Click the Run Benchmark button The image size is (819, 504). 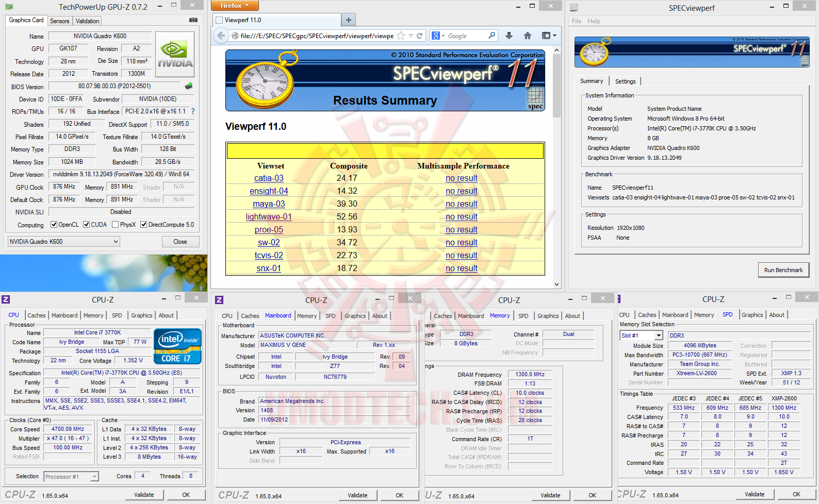[783, 270]
